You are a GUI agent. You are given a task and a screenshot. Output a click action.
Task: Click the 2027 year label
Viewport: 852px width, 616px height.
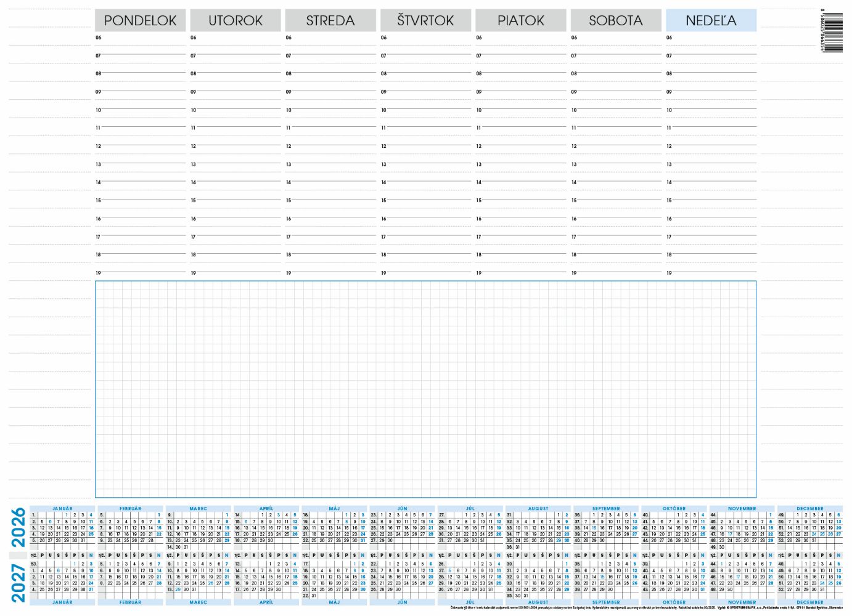(18, 582)
